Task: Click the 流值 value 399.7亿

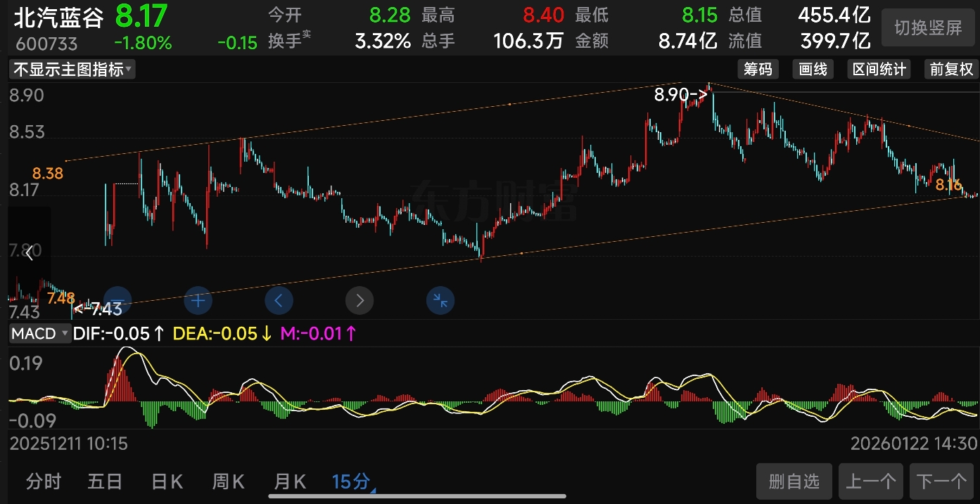Action: point(836,41)
